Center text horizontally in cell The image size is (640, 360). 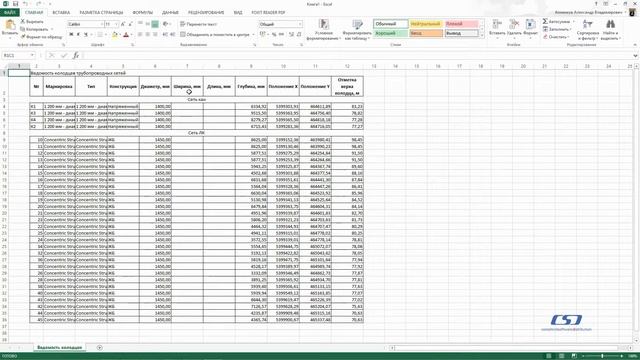click(148, 35)
